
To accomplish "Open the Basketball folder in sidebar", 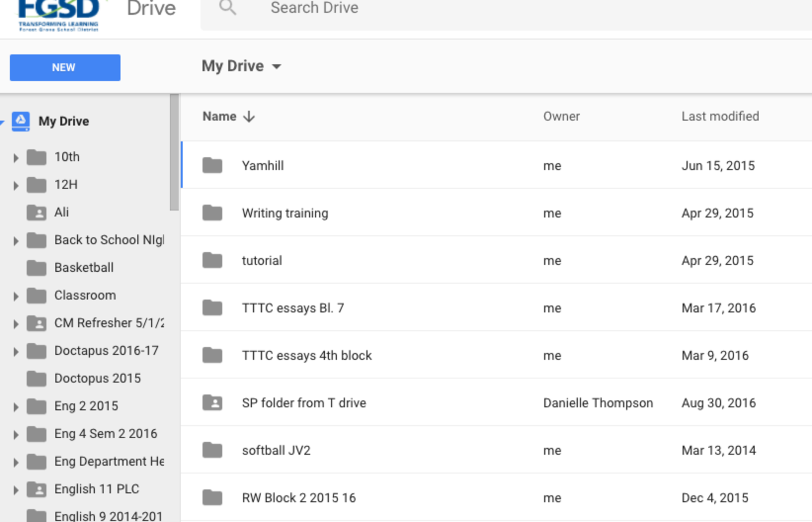I will pyautogui.click(x=84, y=268).
